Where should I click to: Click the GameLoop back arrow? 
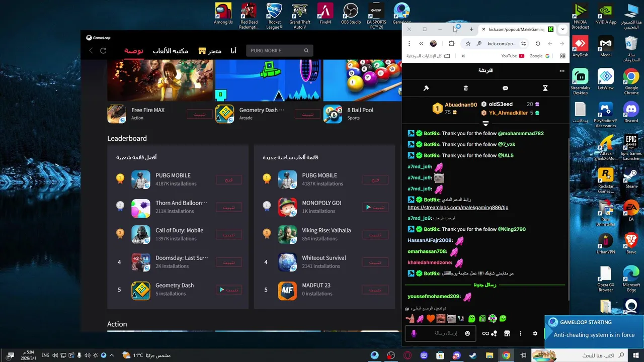(x=91, y=51)
